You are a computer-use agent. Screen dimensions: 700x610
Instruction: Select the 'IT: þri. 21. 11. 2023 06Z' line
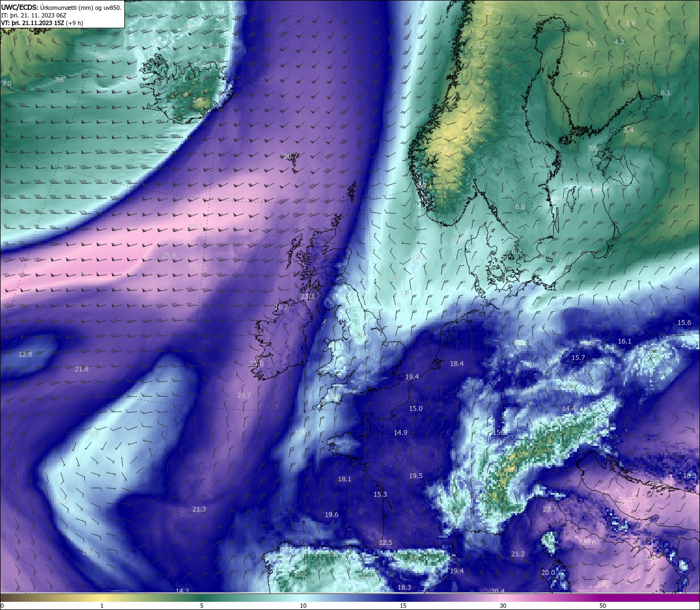pyautogui.click(x=34, y=15)
